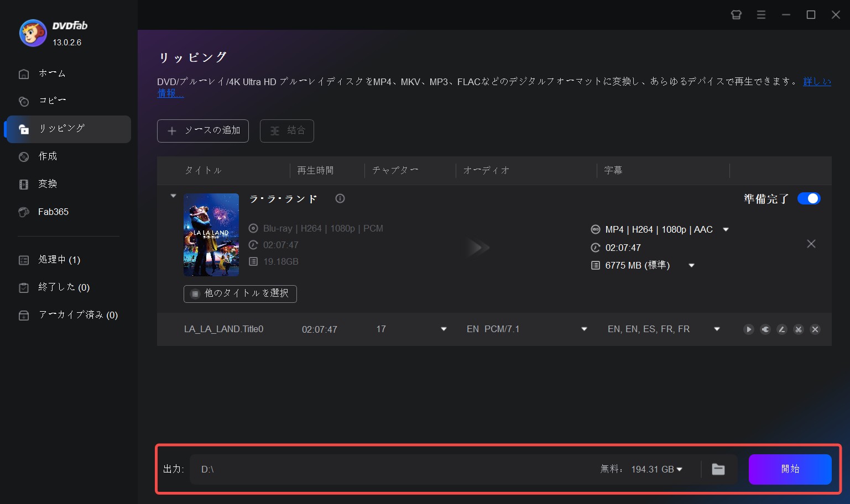850x504 pixels.
Task: Click the 結合 merge button
Action: point(287,131)
